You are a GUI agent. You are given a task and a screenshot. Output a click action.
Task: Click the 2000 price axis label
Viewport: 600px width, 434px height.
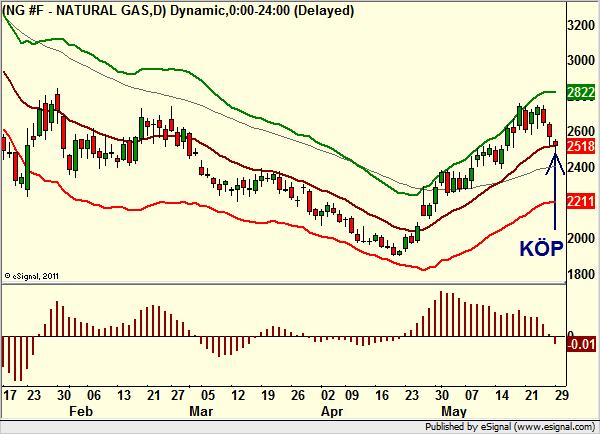(581, 238)
